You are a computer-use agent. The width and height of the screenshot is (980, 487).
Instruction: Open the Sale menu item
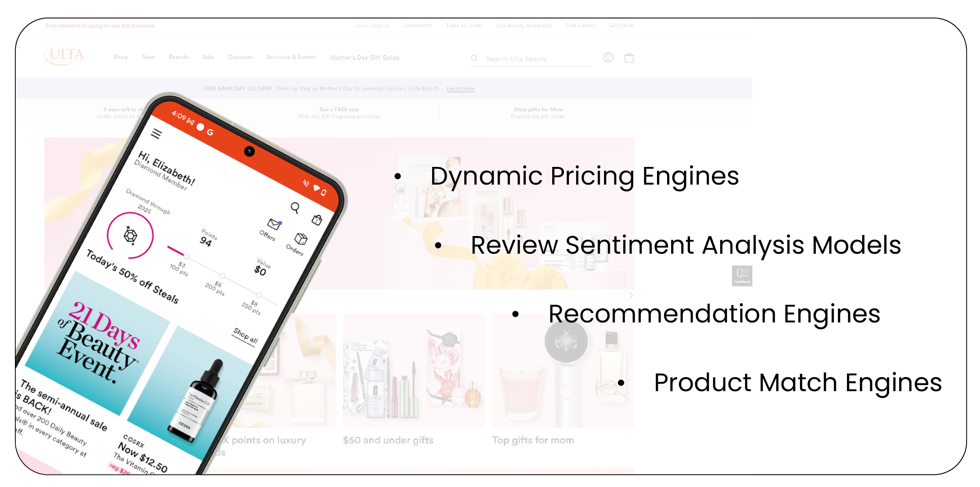click(208, 57)
